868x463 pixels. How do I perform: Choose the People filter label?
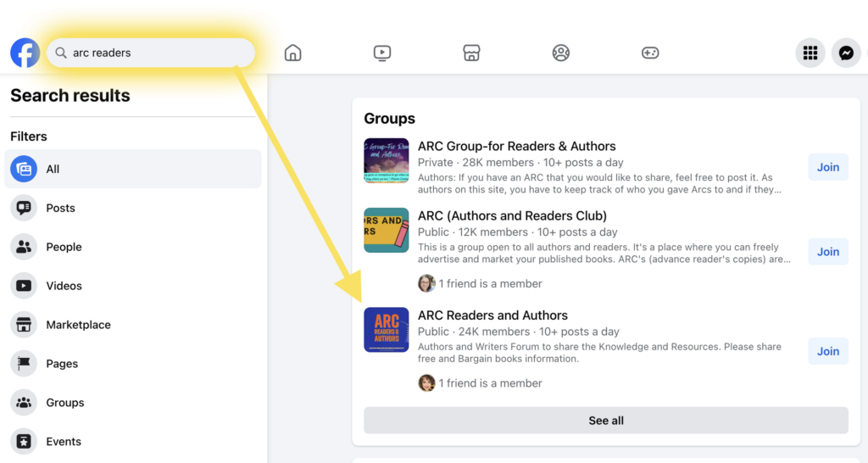point(64,247)
